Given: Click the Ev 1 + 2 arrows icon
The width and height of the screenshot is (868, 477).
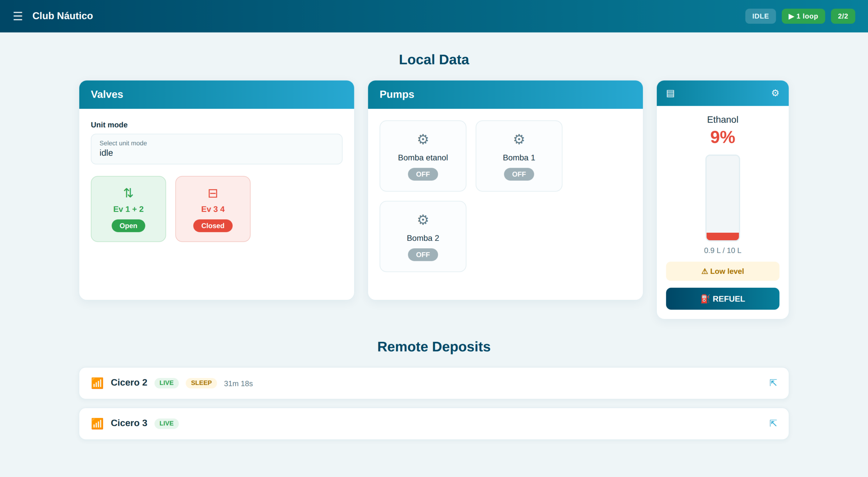Looking at the screenshot, I should coord(128,193).
